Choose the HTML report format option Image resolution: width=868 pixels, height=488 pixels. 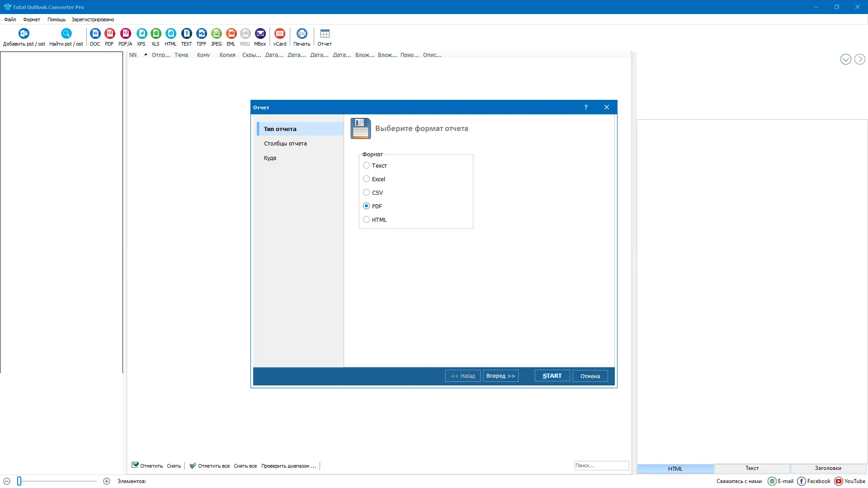[367, 220]
